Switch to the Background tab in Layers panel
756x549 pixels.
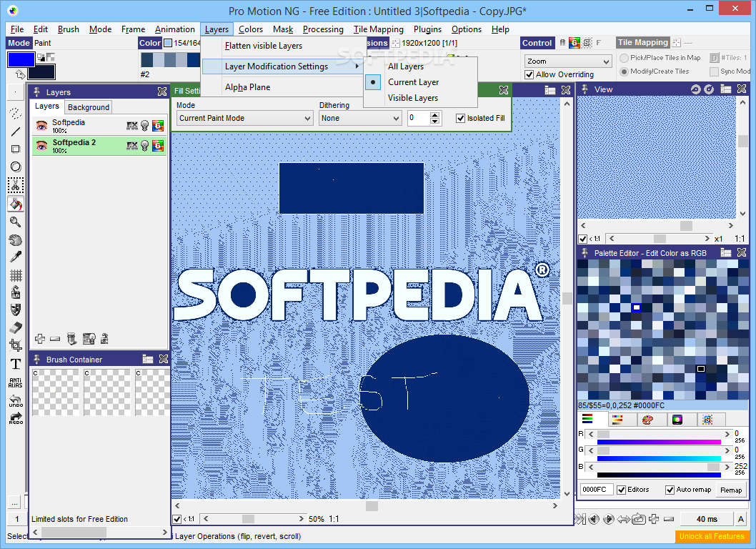[88, 107]
